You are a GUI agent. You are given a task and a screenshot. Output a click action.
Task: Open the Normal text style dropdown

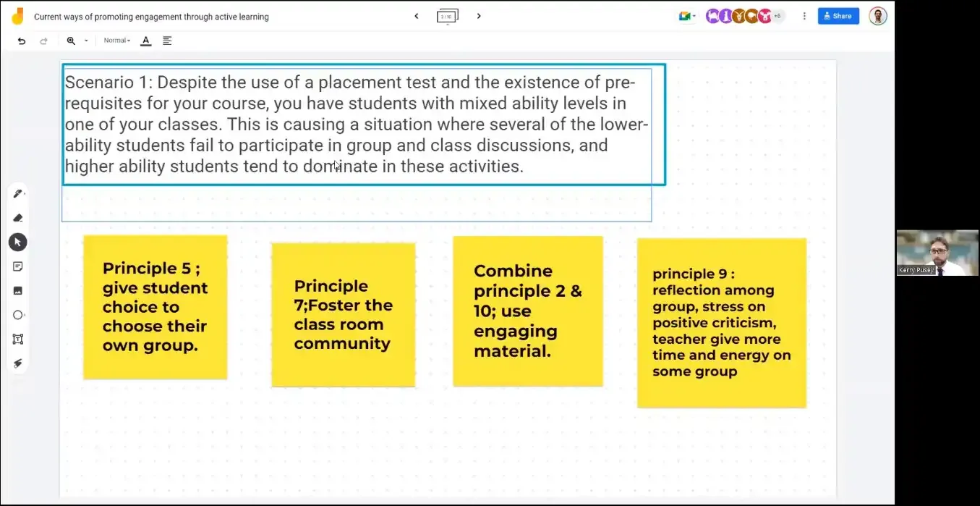coord(116,41)
